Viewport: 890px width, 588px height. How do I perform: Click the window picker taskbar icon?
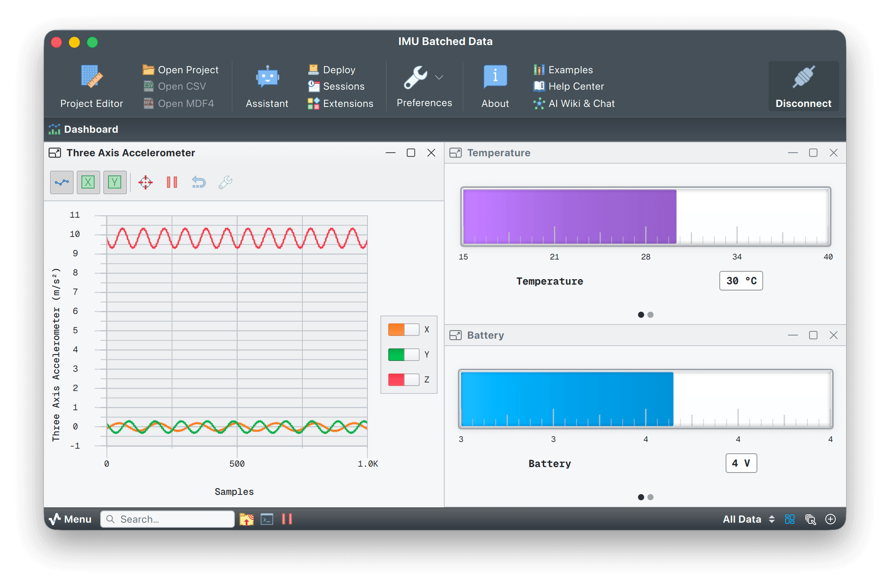[x=810, y=519]
